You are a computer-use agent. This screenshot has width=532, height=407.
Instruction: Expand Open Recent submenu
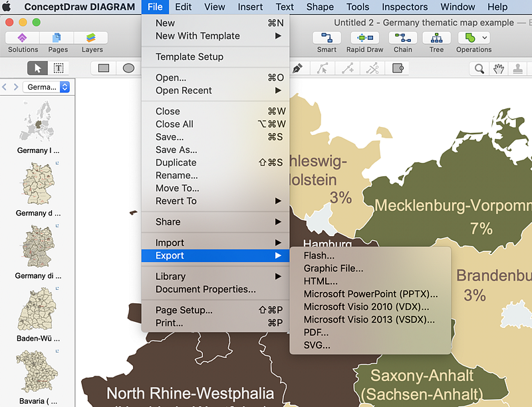[x=215, y=90]
